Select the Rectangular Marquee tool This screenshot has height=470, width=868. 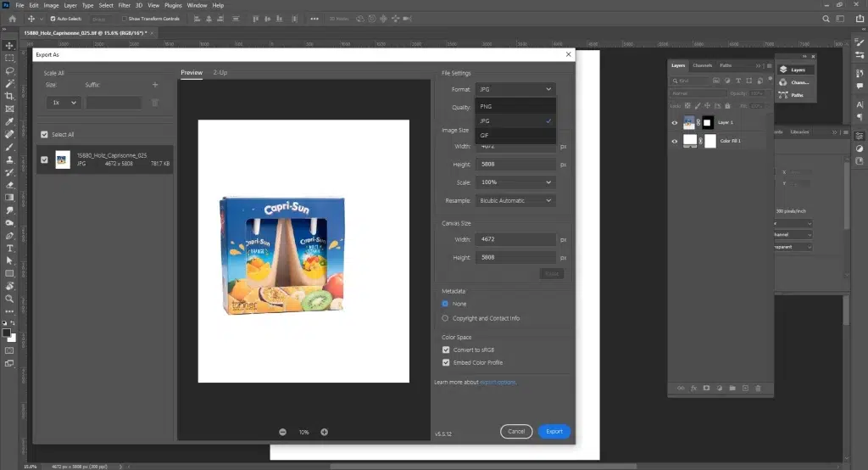click(9, 59)
